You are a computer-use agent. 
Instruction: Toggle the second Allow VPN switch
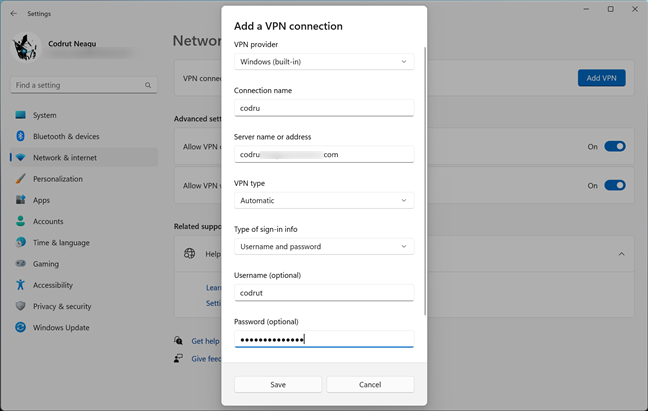point(615,185)
